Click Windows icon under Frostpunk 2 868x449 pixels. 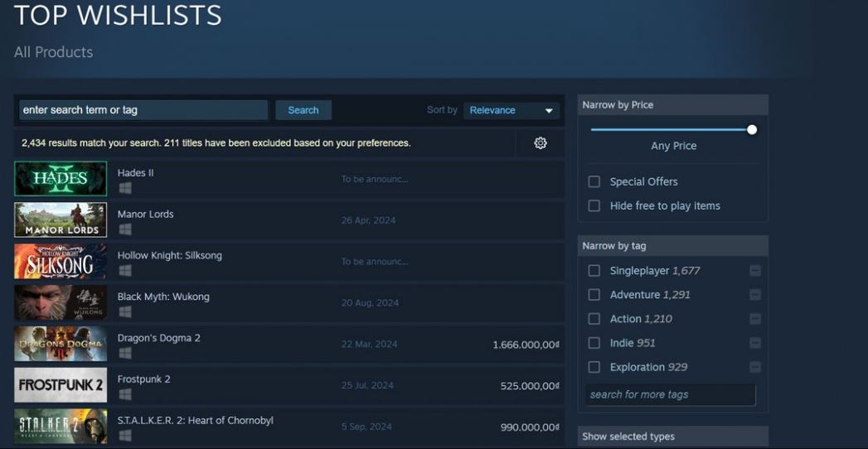[125, 394]
